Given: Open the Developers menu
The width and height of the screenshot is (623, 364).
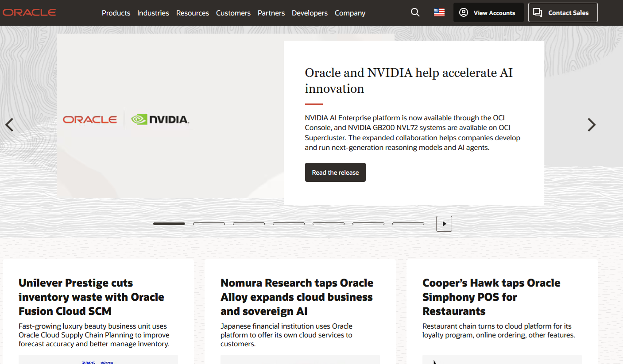Looking at the screenshot, I should (310, 13).
